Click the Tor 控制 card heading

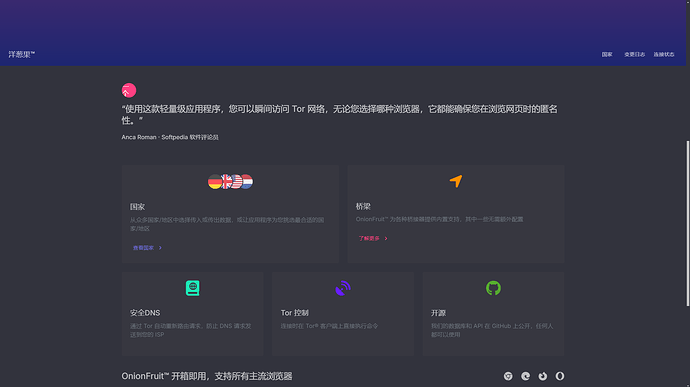[x=294, y=313]
